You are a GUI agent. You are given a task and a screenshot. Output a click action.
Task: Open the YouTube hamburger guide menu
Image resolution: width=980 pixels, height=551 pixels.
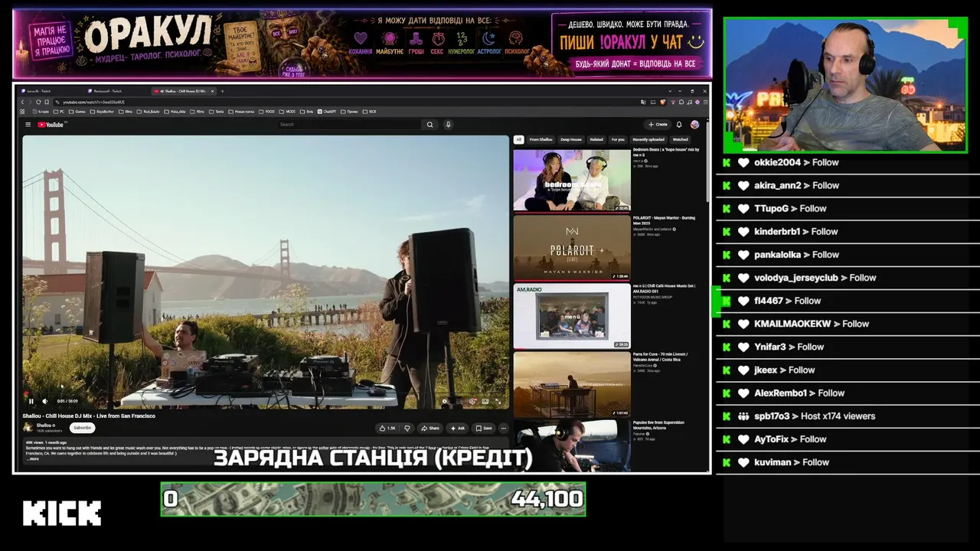click(x=28, y=125)
